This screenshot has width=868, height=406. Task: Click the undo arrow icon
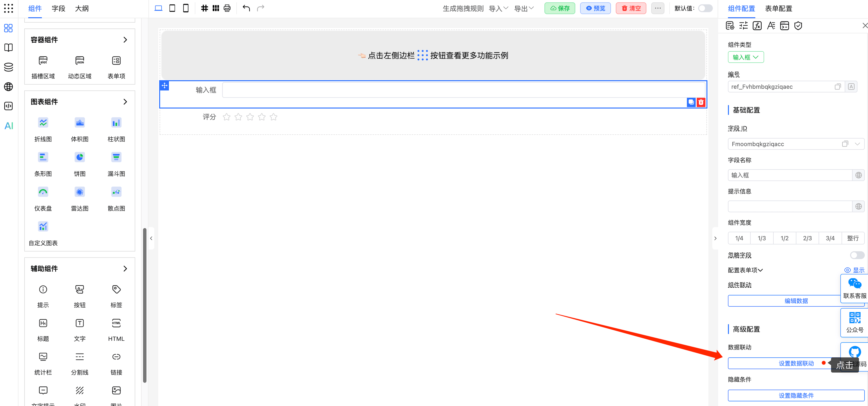coord(246,8)
